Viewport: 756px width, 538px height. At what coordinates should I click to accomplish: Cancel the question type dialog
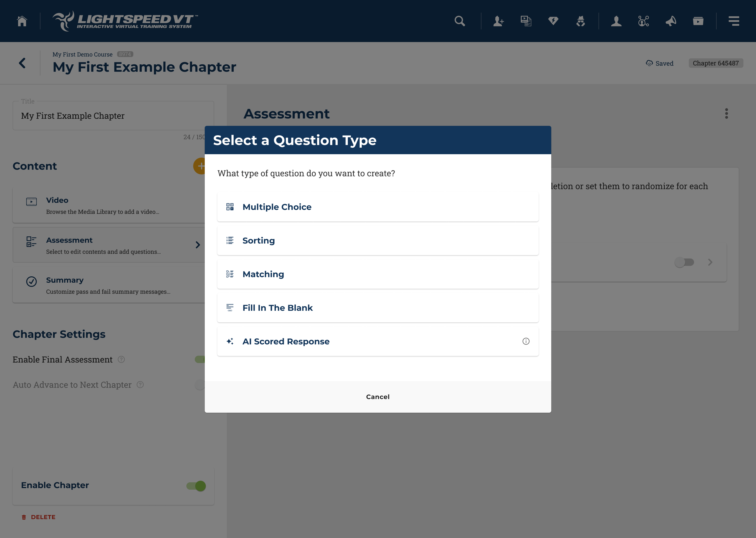click(x=378, y=397)
